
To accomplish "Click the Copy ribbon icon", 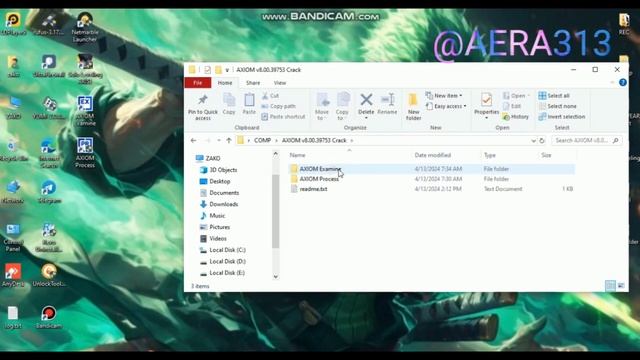I will click(229, 100).
